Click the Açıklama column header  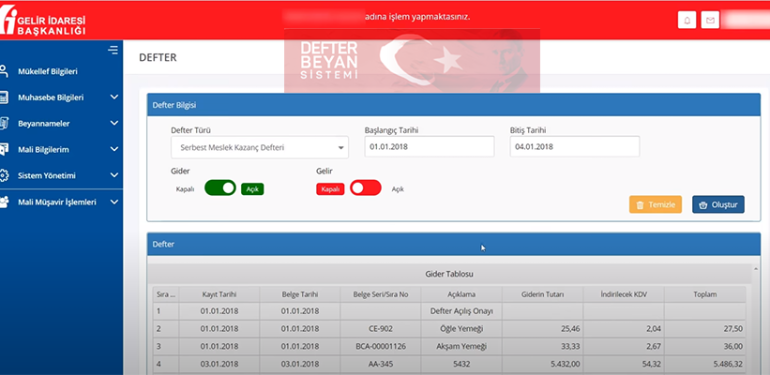tap(462, 295)
